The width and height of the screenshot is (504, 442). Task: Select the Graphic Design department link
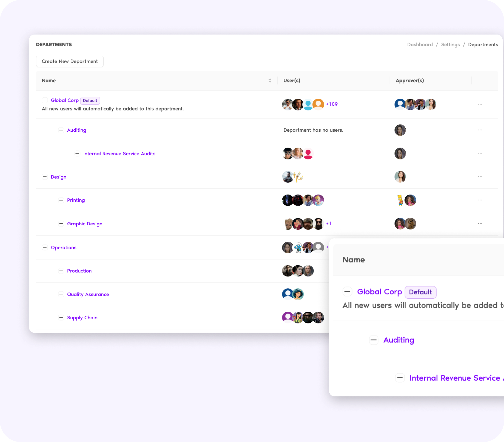point(84,224)
